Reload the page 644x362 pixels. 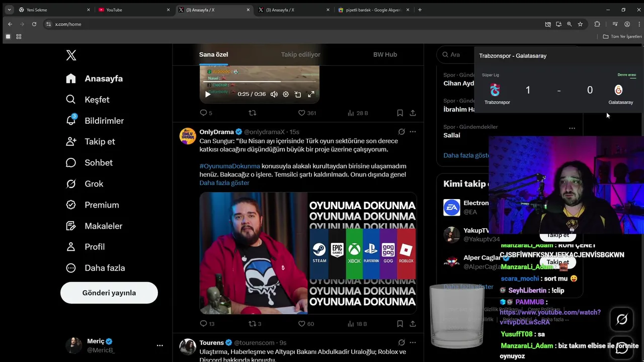tap(34, 24)
